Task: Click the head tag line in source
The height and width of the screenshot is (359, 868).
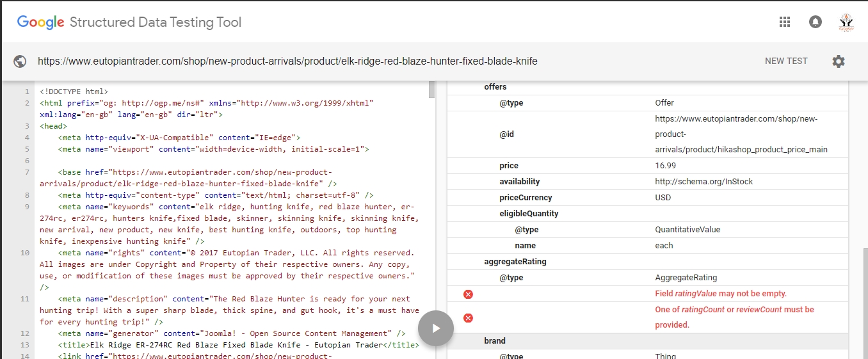Action: pos(53,126)
